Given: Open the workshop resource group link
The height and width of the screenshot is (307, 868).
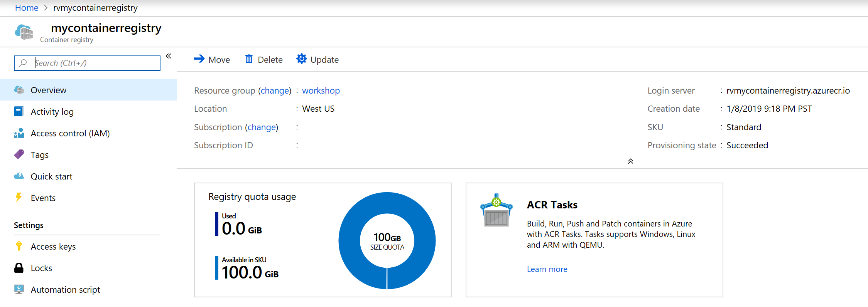Looking at the screenshot, I should 321,91.
